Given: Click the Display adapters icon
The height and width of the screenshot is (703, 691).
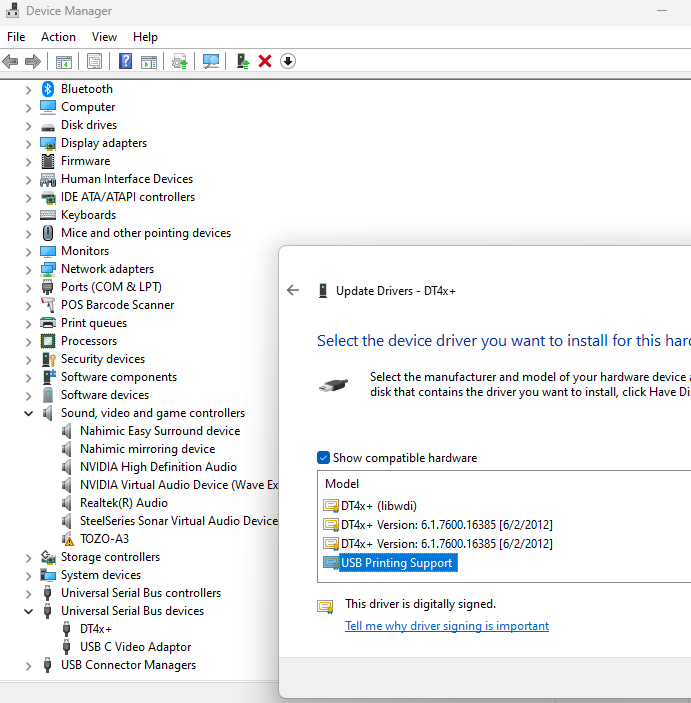Looking at the screenshot, I should point(48,143).
